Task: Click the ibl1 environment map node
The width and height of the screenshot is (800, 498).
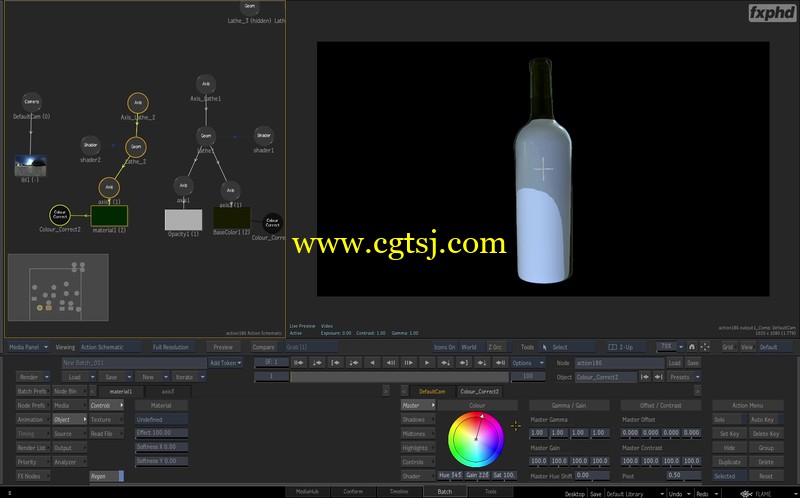Action: pyautogui.click(x=30, y=165)
